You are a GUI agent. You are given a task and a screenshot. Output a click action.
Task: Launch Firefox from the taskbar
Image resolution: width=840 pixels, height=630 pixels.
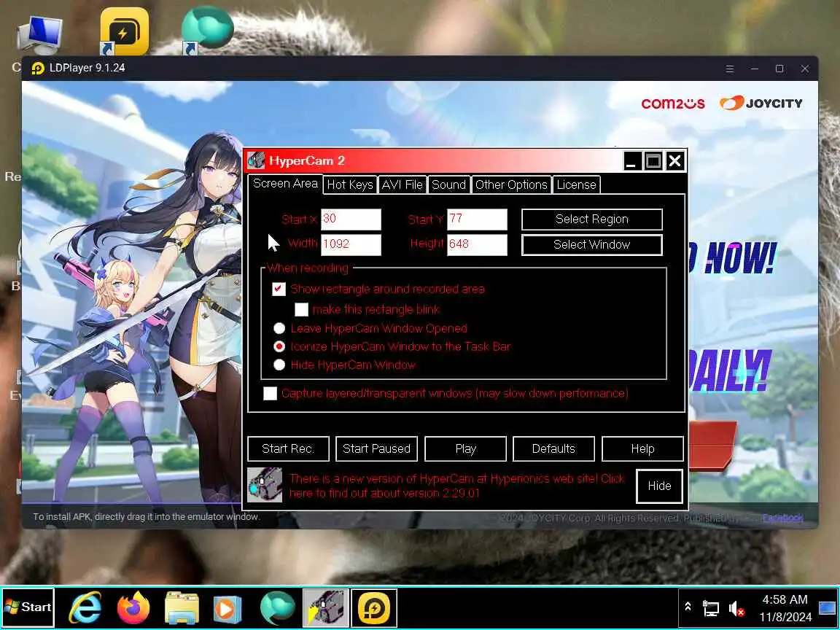pos(133,607)
